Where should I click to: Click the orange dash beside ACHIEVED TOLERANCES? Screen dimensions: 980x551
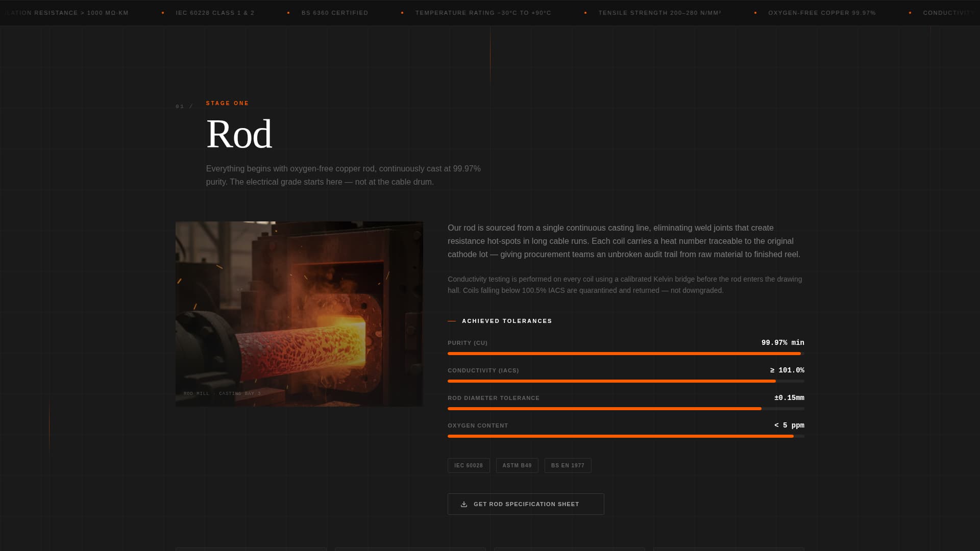point(451,321)
